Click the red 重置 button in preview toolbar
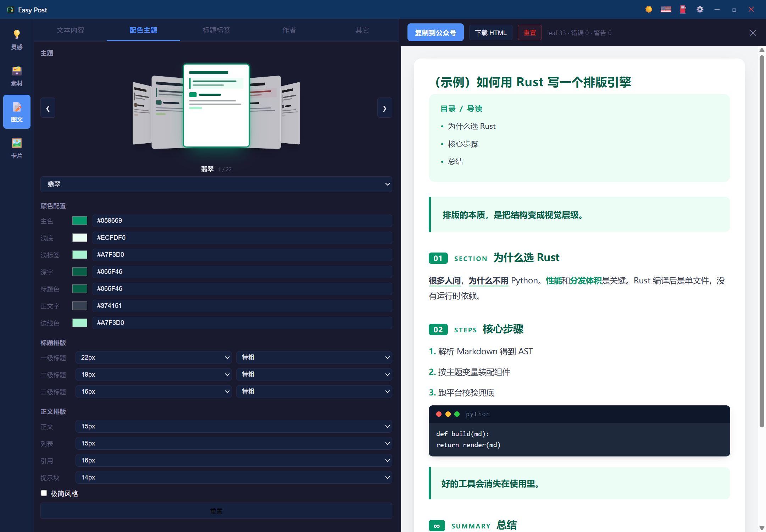Image resolution: width=766 pixels, height=532 pixels. coord(529,33)
